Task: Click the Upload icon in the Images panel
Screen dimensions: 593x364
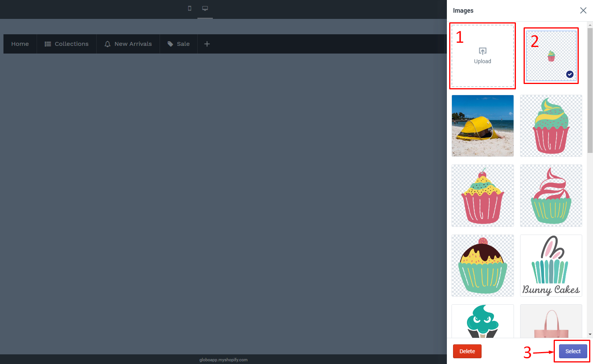Action: (x=482, y=50)
